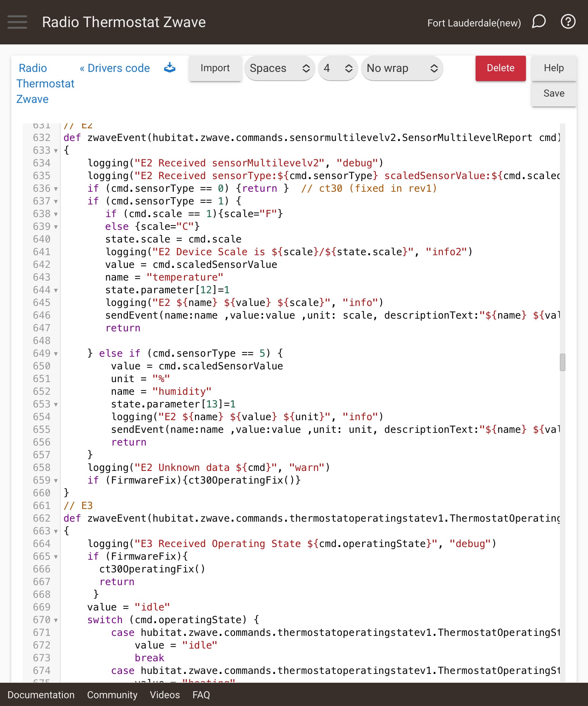Click the download driver code icon
This screenshot has height=706, width=588.
pyautogui.click(x=170, y=68)
